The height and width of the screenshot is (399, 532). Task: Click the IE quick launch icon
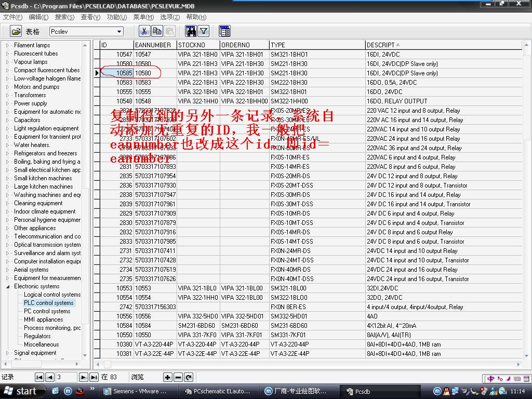[56, 391]
